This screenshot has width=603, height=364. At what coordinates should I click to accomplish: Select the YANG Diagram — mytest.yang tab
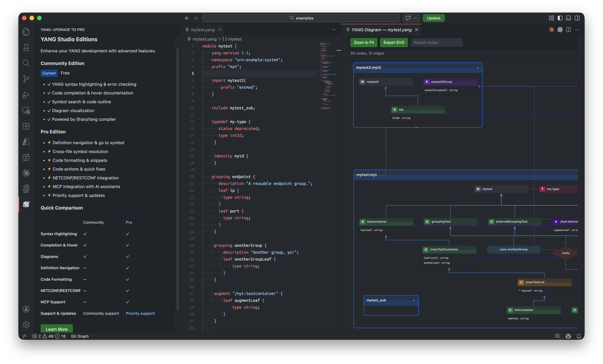(x=381, y=30)
